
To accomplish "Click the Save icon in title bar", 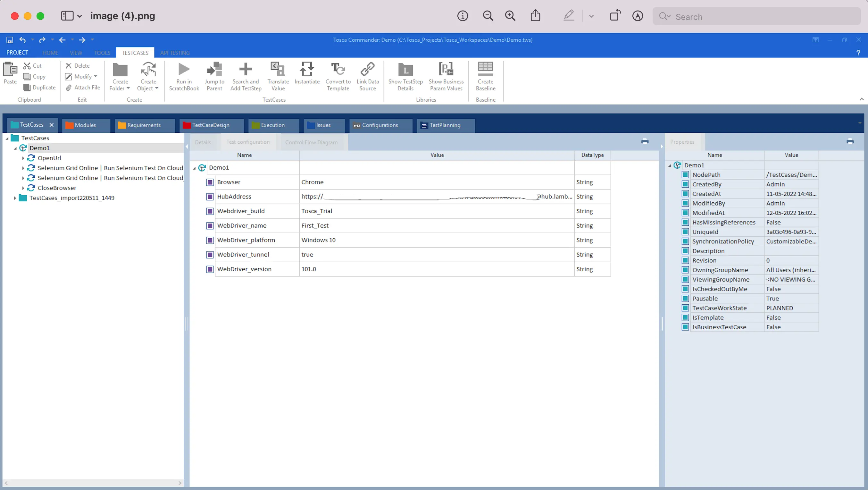I will point(10,40).
